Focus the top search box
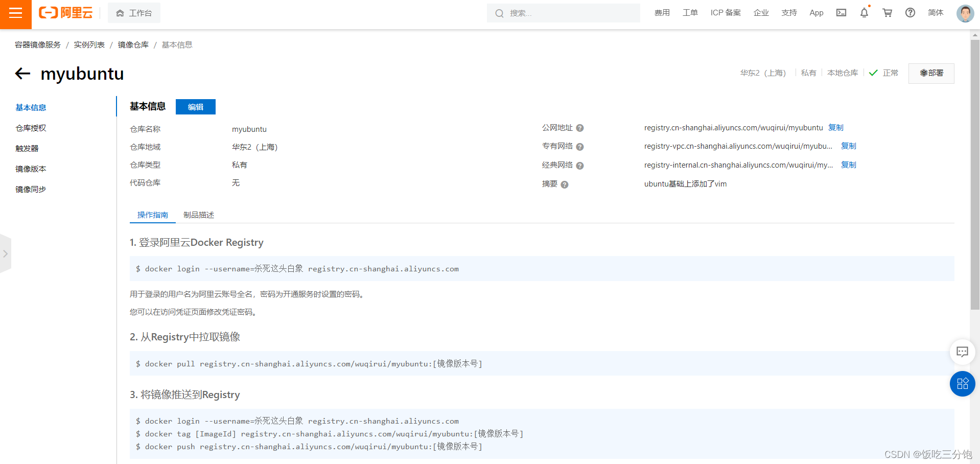 563,13
